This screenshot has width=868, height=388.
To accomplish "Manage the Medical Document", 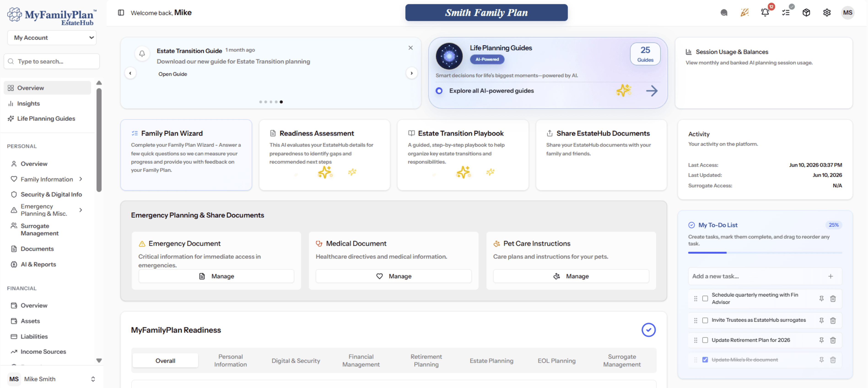I will click(x=394, y=276).
